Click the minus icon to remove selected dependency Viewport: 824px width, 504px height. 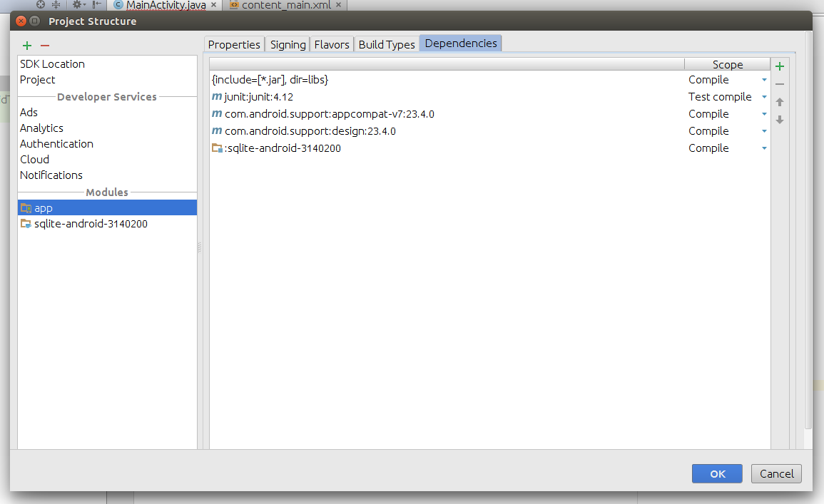[x=780, y=84]
